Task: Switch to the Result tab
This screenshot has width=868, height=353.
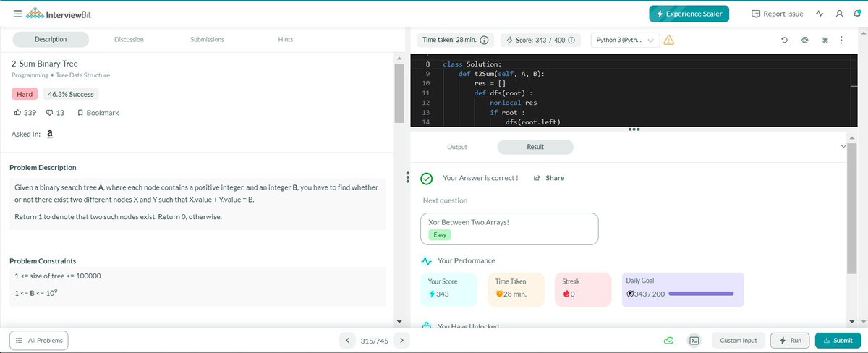Action: (x=535, y=147)
